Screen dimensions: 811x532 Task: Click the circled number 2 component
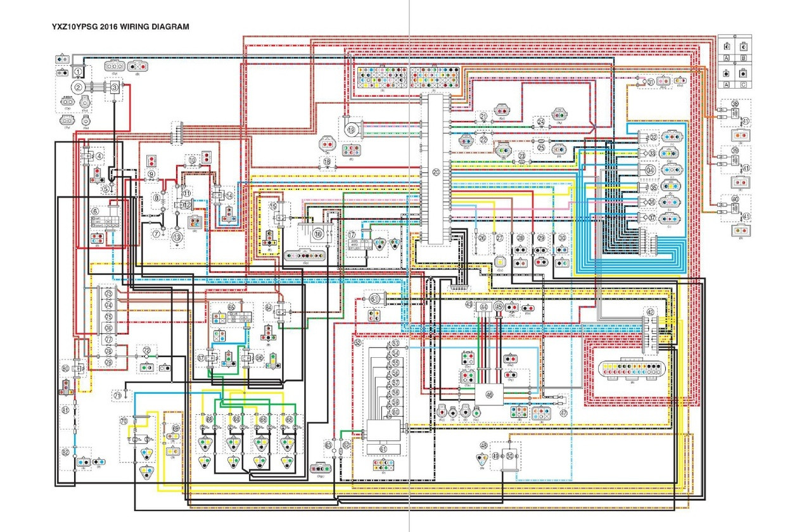pyautogui.click(x=77, y=88)
